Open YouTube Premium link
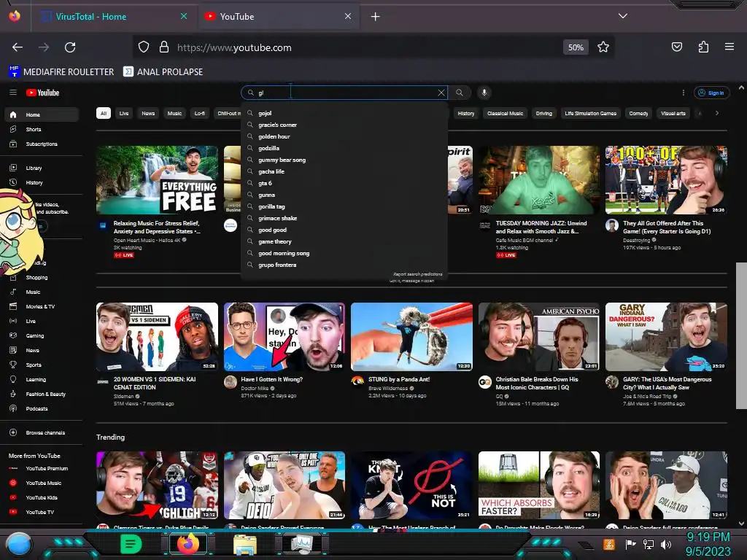The width and height of the screenshot is (747, 560). [x=42, y=469]
